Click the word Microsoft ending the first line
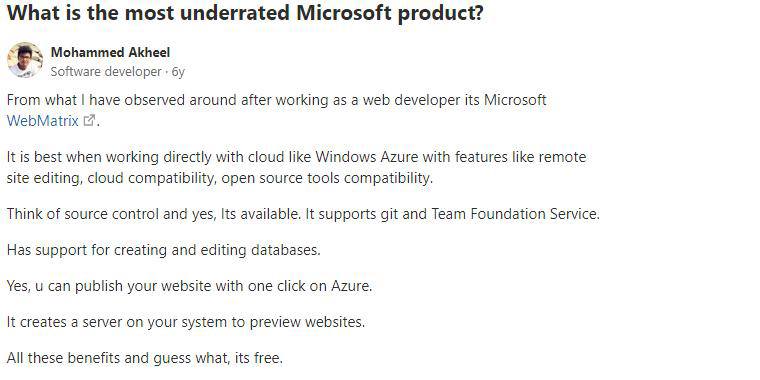The height and width of the screenshot is (380, 760). point(515,100)
